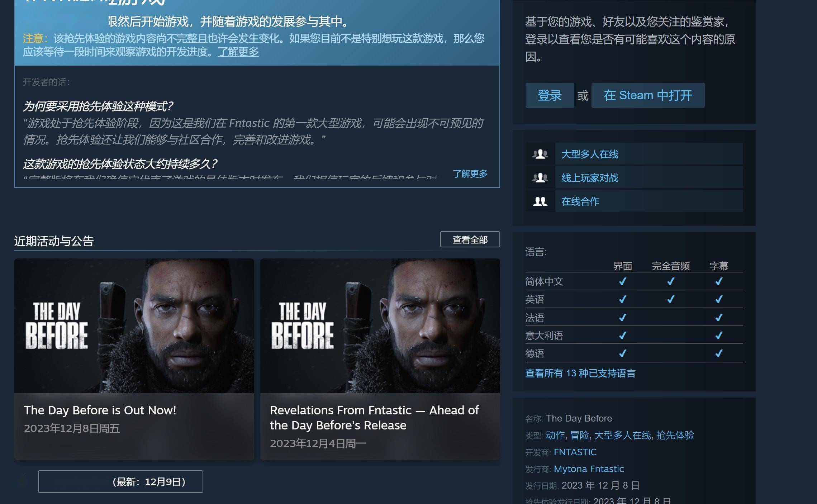Open the underlined 了解更多 early access link
The height and width of the screenshot is (504, 817).
pyautogui.click(x=238, y=52)
